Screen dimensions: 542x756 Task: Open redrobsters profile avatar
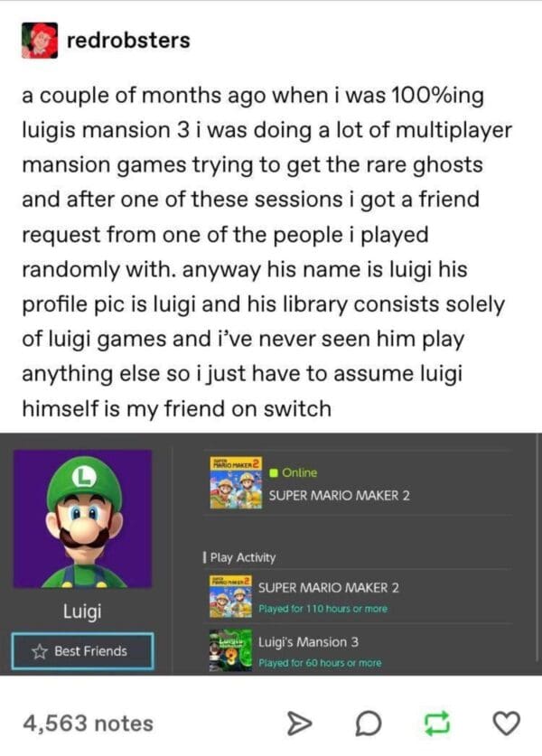tap(40, 41)
